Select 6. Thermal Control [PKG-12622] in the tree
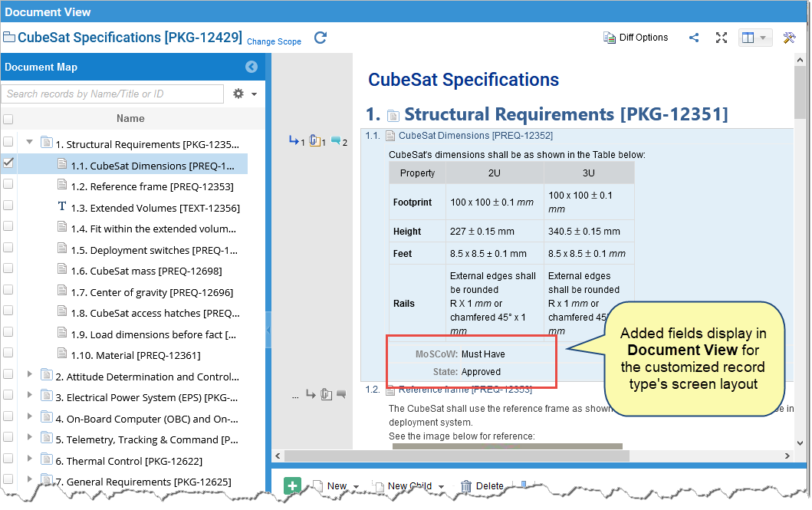812x510 pixels. coord(129,461)
